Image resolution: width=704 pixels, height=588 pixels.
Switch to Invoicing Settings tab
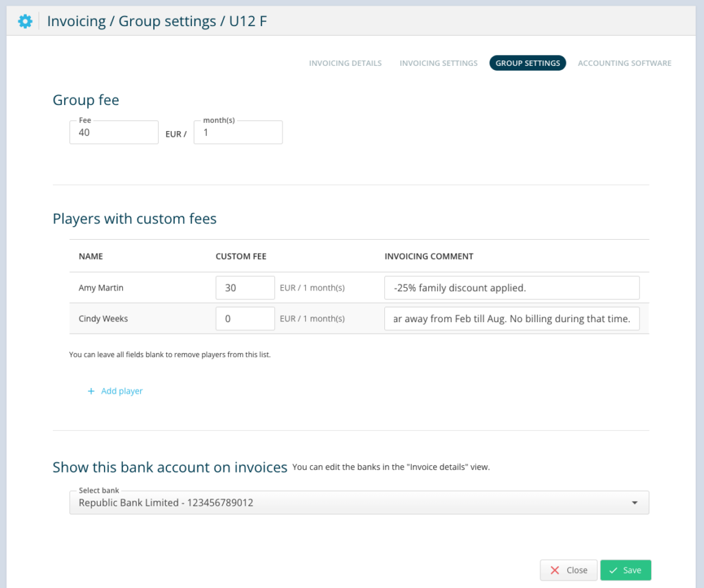tap(438, 63)
